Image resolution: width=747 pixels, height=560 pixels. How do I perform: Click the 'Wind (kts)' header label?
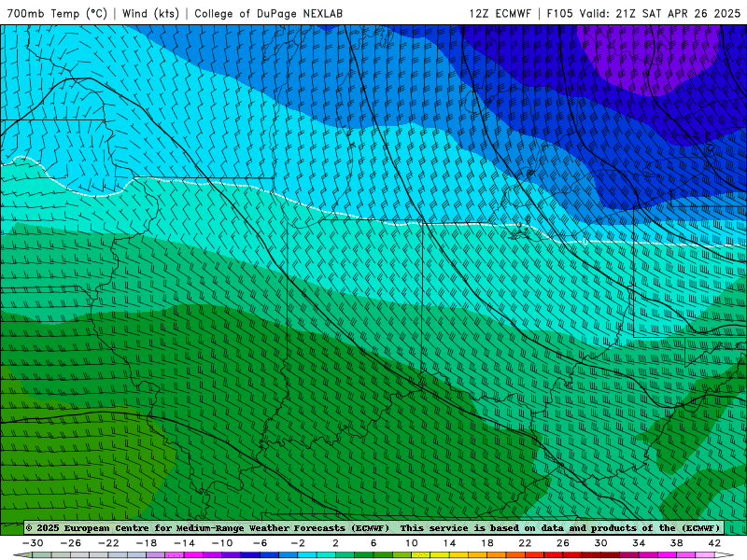(x=150, y=13)
